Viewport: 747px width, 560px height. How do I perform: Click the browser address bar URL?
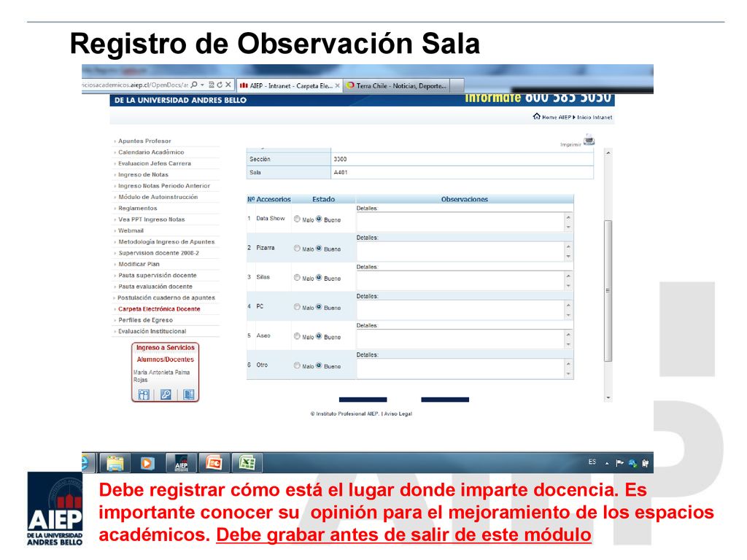click(x=135, y=85)
